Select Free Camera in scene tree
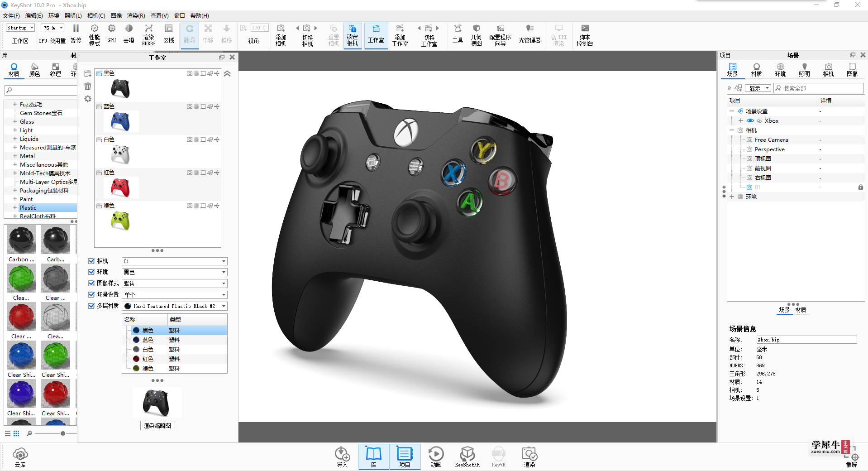 click(771, 140)
